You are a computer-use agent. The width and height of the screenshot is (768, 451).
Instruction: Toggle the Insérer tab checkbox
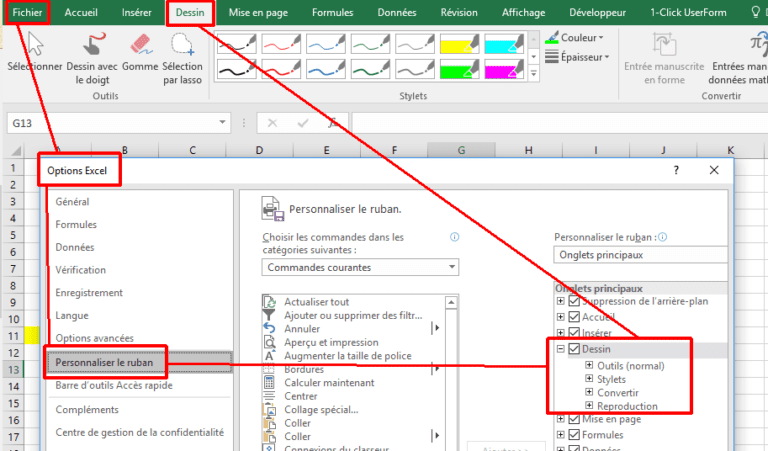574,333
